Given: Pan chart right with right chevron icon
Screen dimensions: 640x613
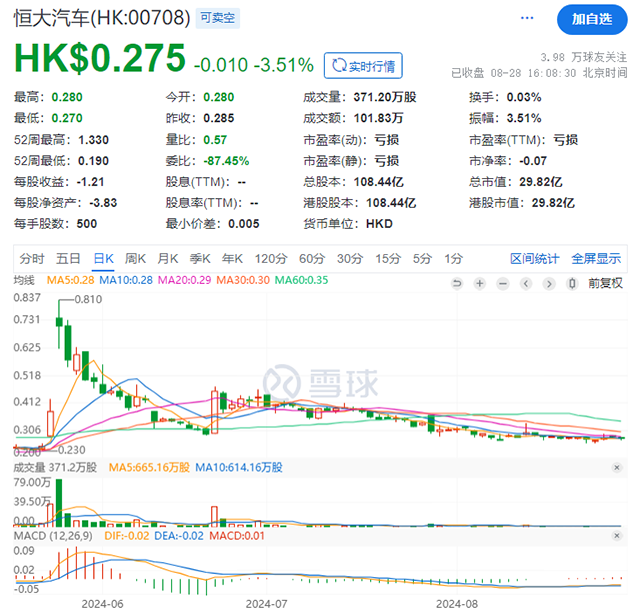Looking at the screenshot, I should click(549, 283).
